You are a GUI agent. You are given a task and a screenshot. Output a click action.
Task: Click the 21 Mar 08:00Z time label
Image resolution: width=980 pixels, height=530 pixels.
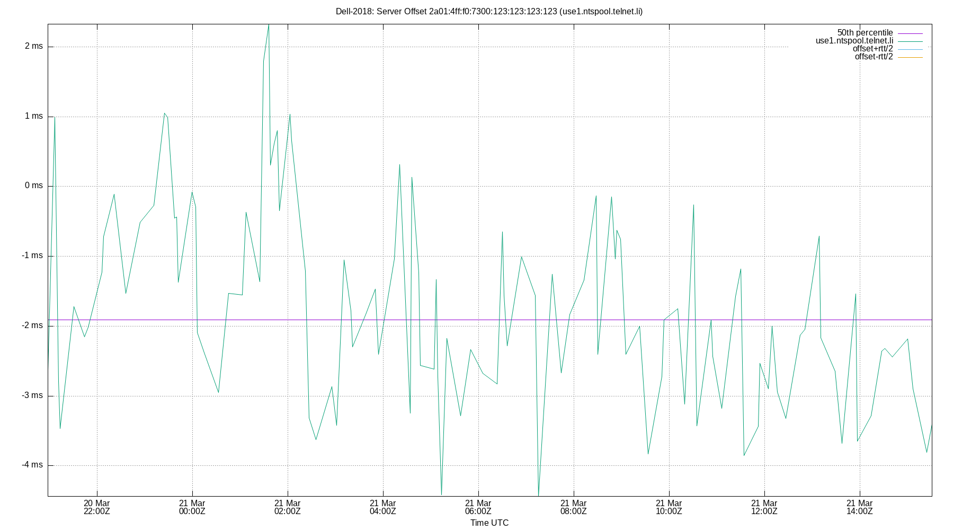click(x=573, y=508)
